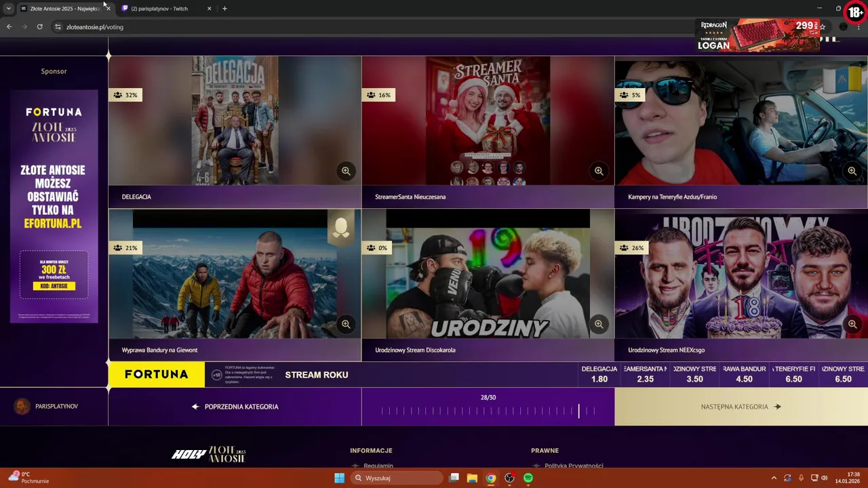This screenshot has height=488, width=868.
Task: Vote for StreamerSanta Nieuczesana thumbnail
Action: click(488, 121)
